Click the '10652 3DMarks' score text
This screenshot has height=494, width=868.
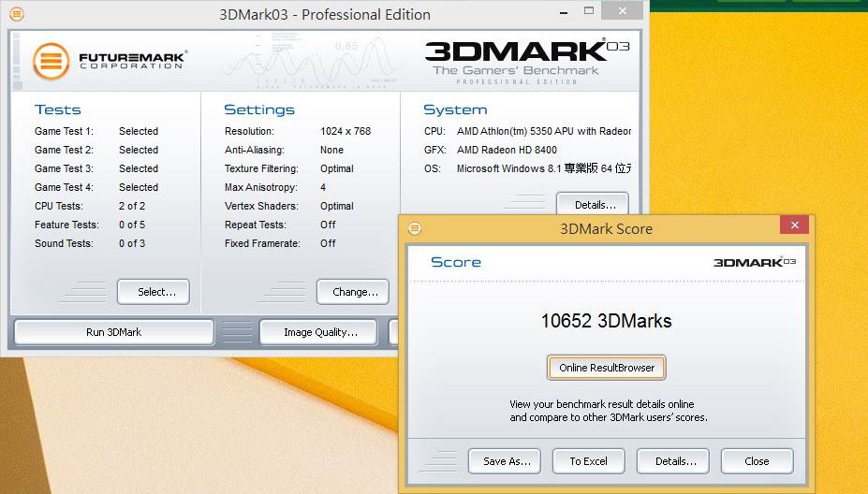(x=606, y=321)
